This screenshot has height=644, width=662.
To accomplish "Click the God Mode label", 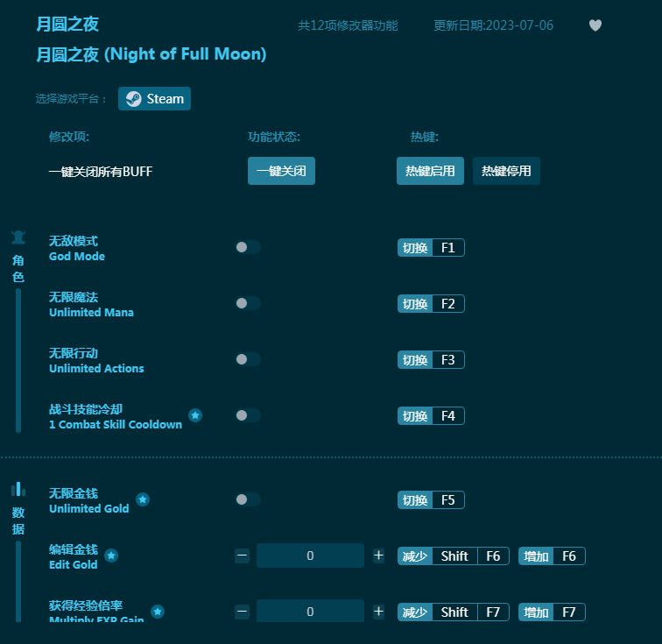I will 77,248.
